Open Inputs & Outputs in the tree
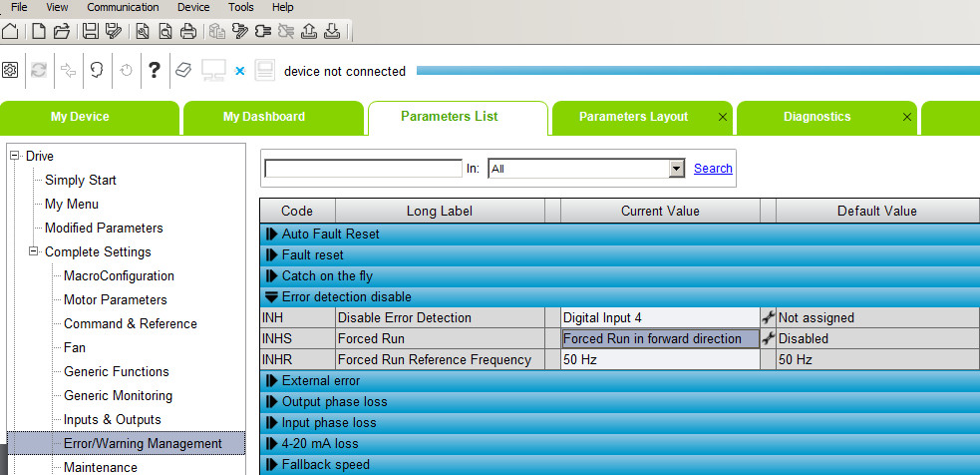Screen dimensions: 980x475 tap(113, 419)
